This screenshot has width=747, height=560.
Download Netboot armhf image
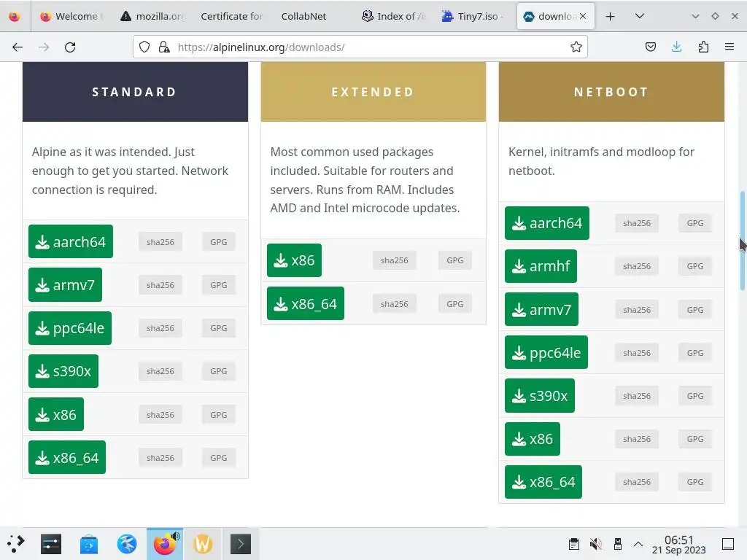[x=541, y=266]
